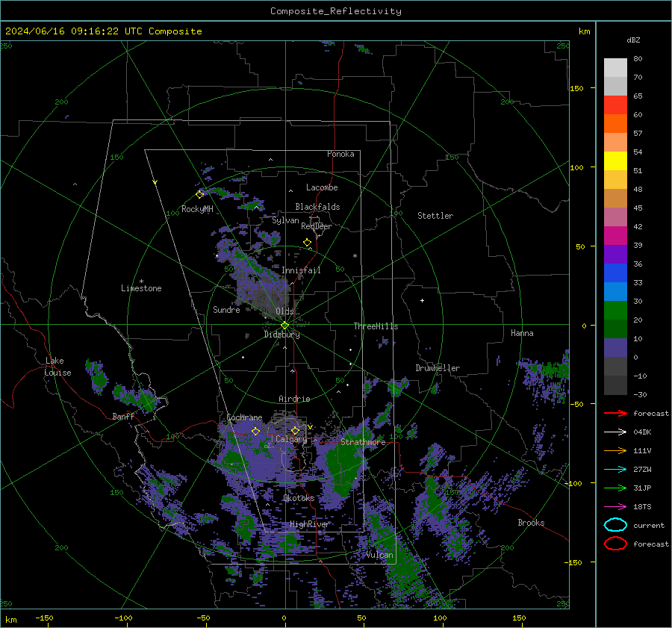Click the dBZ legend heading

[x=633, y=40]
